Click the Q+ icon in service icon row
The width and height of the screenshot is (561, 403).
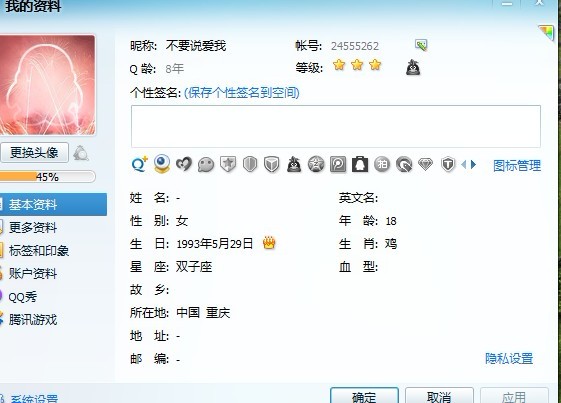(140, 165)
